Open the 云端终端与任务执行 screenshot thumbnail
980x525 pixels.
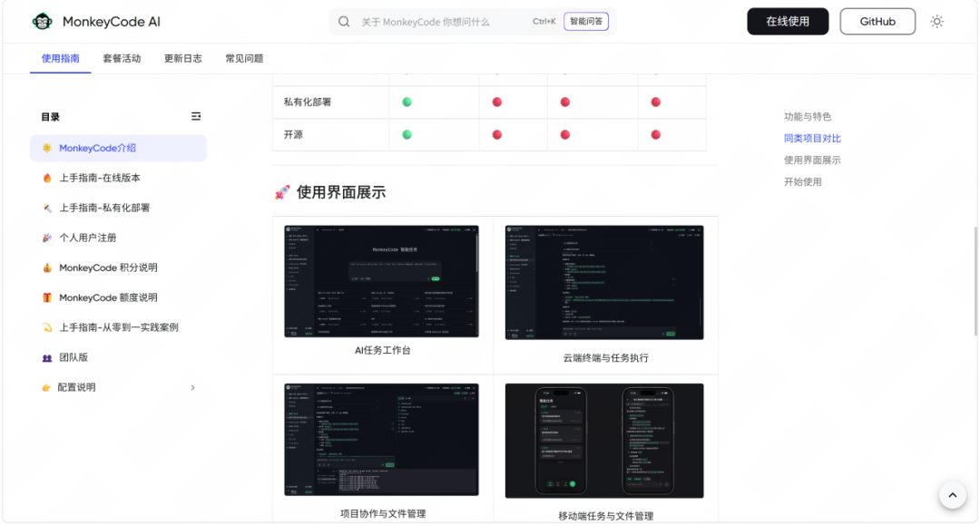pos(604,283)
